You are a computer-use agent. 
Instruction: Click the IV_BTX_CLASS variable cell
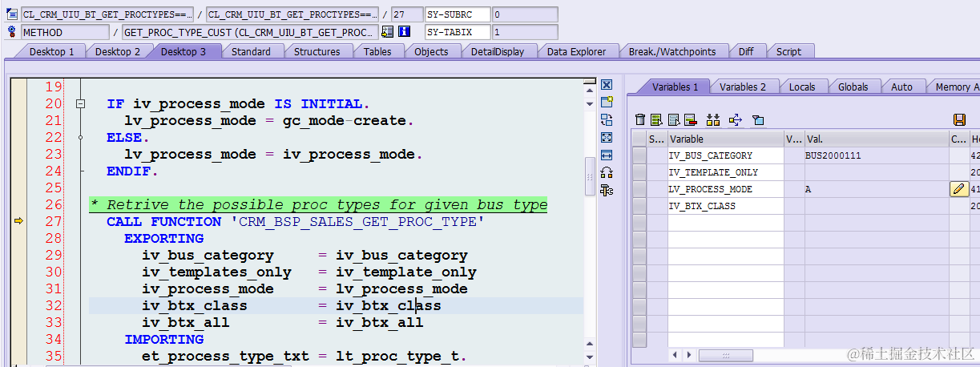(725, 206)
